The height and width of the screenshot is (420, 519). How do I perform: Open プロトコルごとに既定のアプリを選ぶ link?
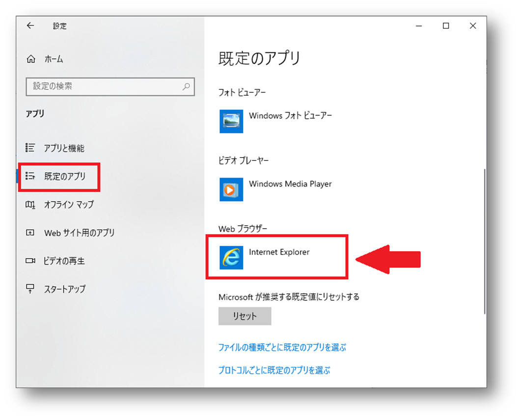(274, 370)
